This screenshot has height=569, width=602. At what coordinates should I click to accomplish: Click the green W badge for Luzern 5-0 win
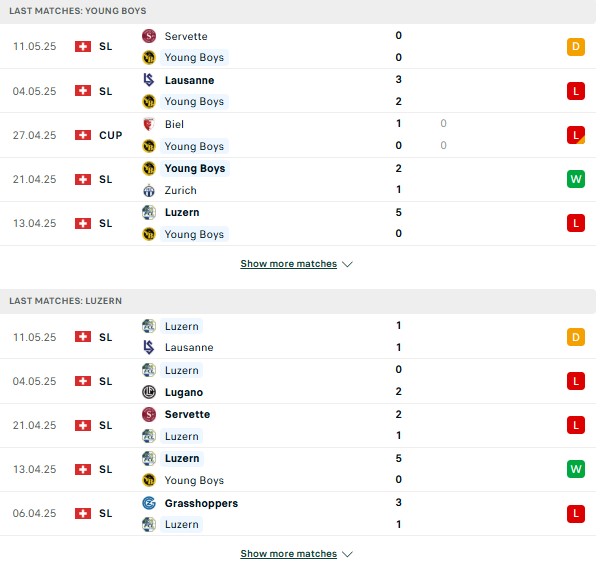click(576, 469)
